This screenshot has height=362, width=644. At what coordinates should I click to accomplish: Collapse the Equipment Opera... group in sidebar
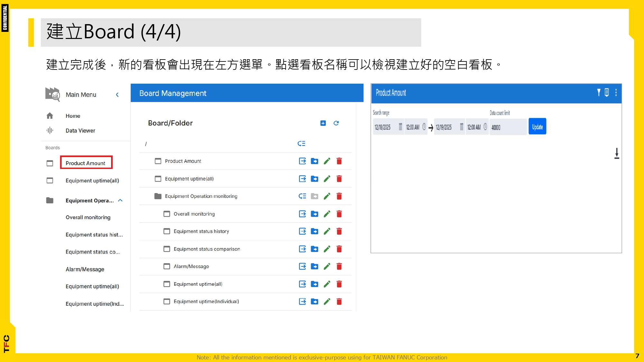(x=121, y=200)
